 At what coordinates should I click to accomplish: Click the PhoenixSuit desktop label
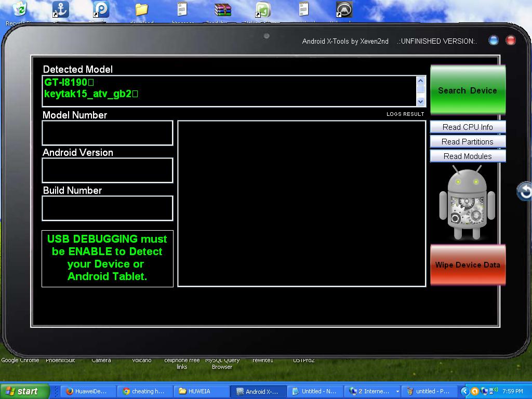[60, 361]
